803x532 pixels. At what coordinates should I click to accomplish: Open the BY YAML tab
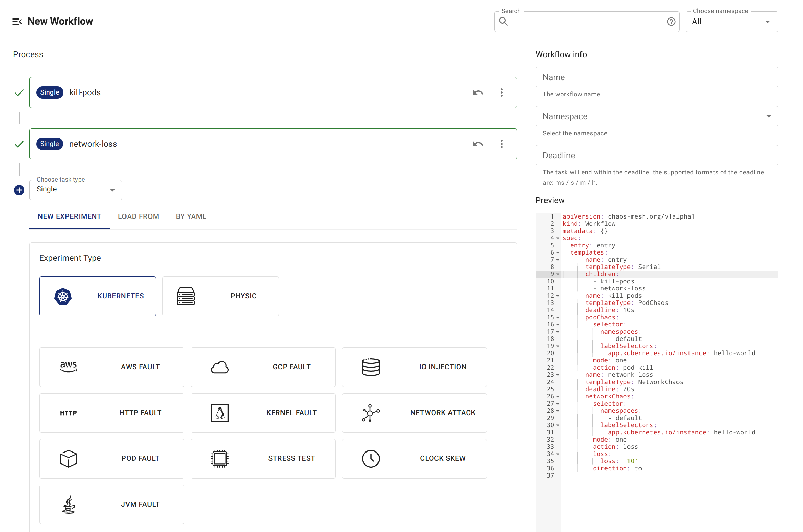[191, 216]
